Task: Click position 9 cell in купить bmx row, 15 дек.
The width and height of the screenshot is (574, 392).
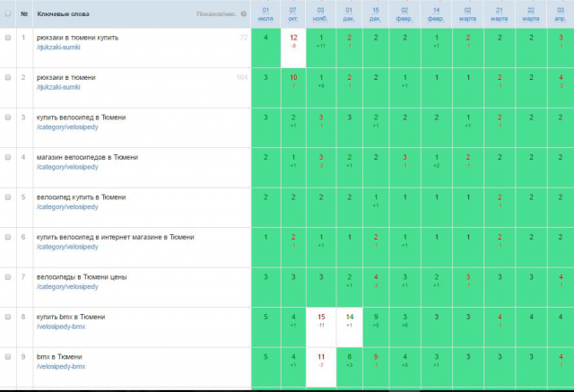Action: [x=376, y=327]
